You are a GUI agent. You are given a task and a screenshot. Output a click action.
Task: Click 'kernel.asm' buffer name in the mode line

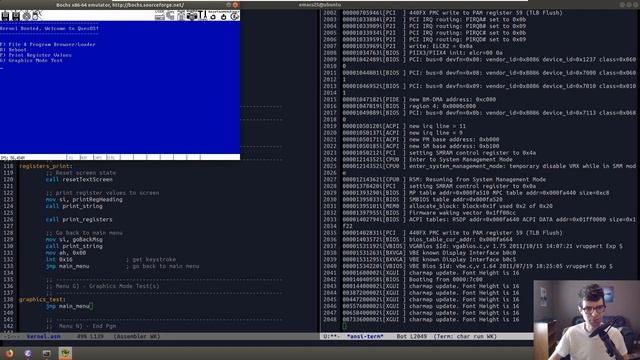[44, 337]
